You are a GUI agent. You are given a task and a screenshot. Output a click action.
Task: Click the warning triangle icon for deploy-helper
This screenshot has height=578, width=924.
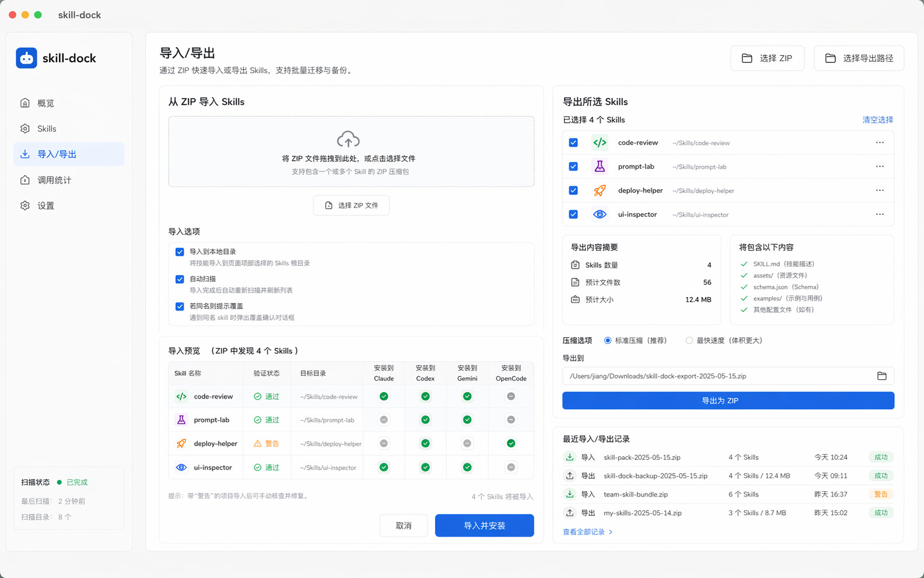[258, 443]
